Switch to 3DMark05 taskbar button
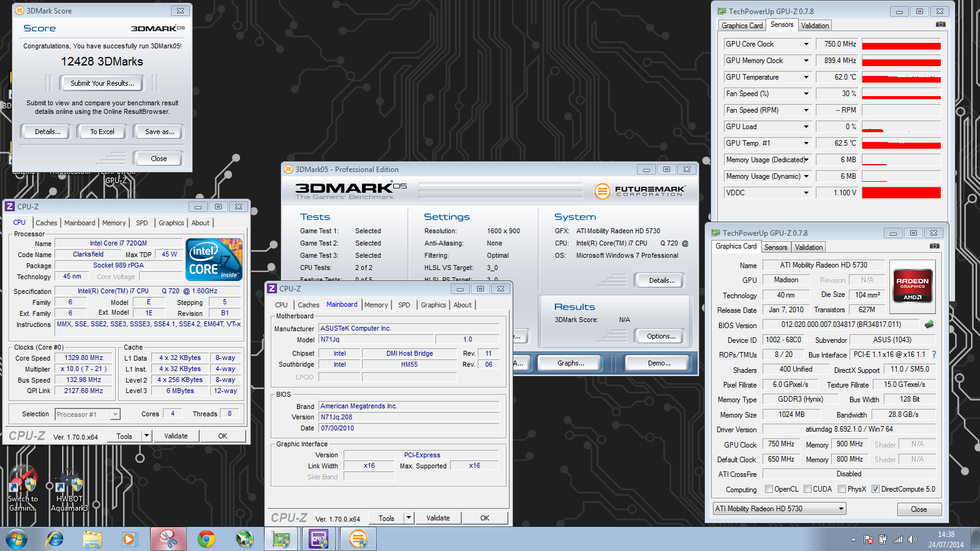This screenshot has width=980, height=551. 358,539
